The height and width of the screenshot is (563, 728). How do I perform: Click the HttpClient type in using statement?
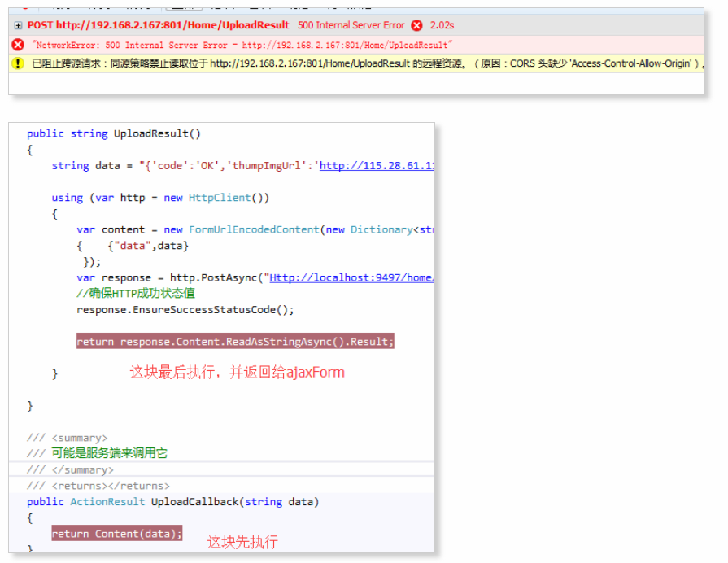point(219,198)
